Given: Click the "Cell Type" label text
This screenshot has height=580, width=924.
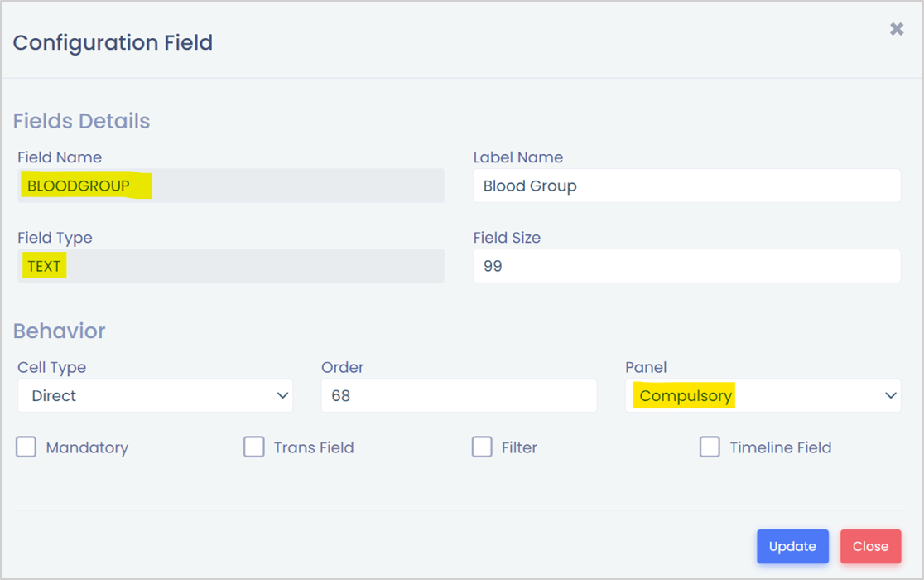Looking at the screenshot, I should [x=52, y=367].
